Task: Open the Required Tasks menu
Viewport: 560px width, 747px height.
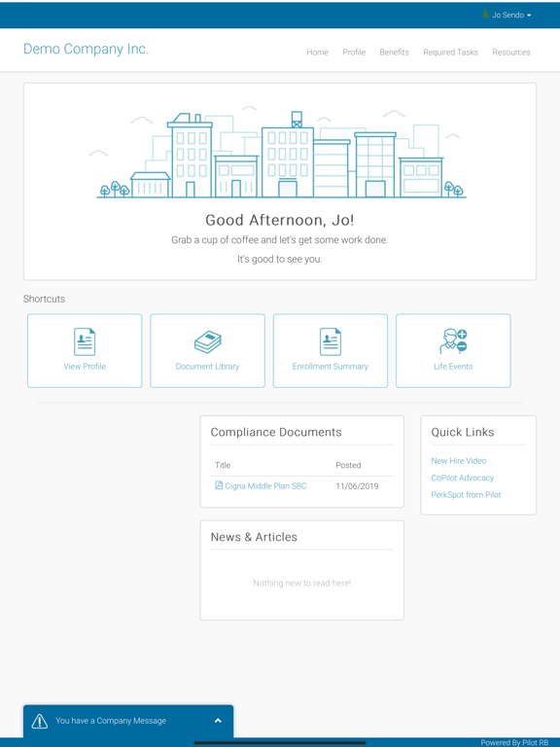Action: [450, 53]
